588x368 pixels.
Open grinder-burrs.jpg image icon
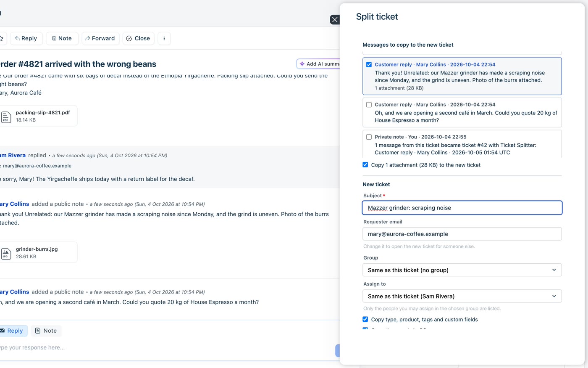(x=6, y=253)
